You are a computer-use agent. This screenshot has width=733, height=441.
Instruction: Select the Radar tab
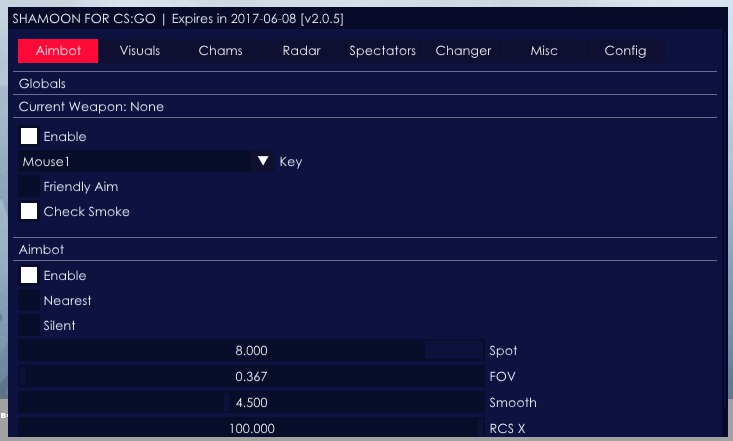click(x=301, y=51)
